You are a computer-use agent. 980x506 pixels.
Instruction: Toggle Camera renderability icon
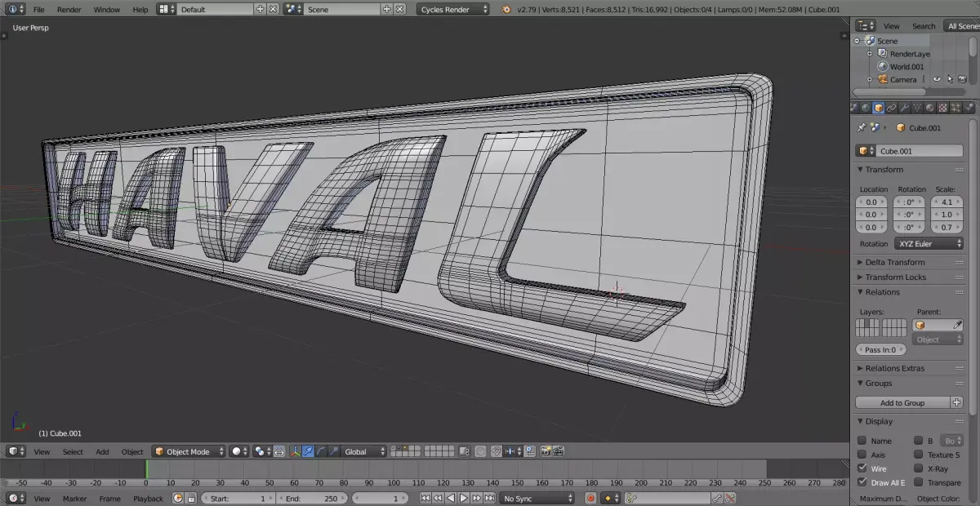tap(962, 80)
